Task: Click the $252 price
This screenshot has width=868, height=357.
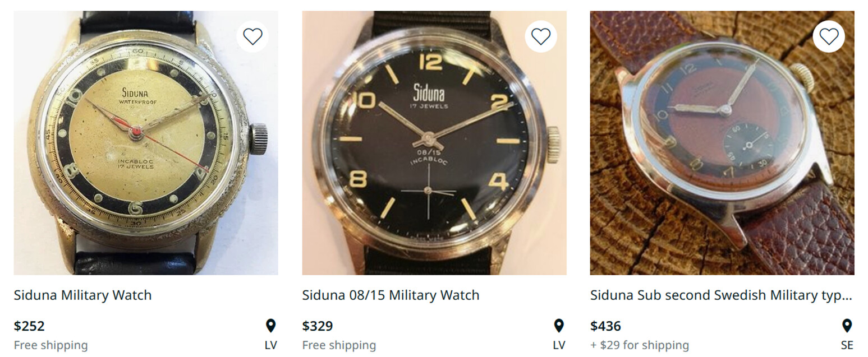Action: point(29,326)
